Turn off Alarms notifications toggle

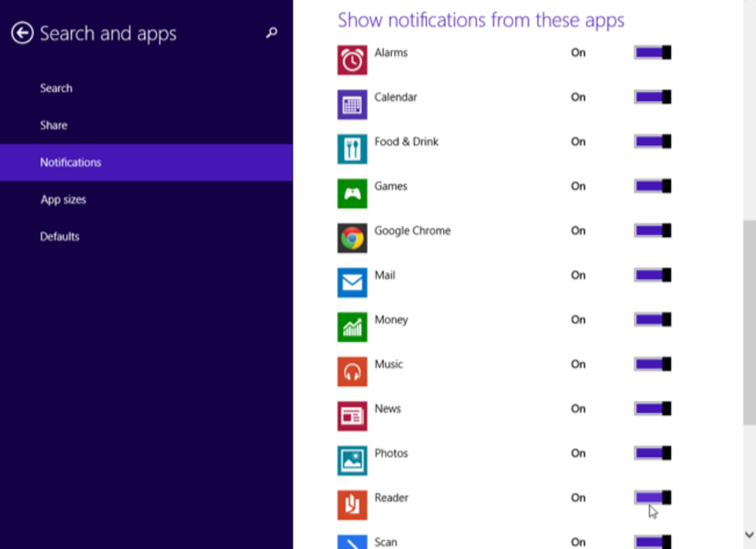tap(652, 52)
